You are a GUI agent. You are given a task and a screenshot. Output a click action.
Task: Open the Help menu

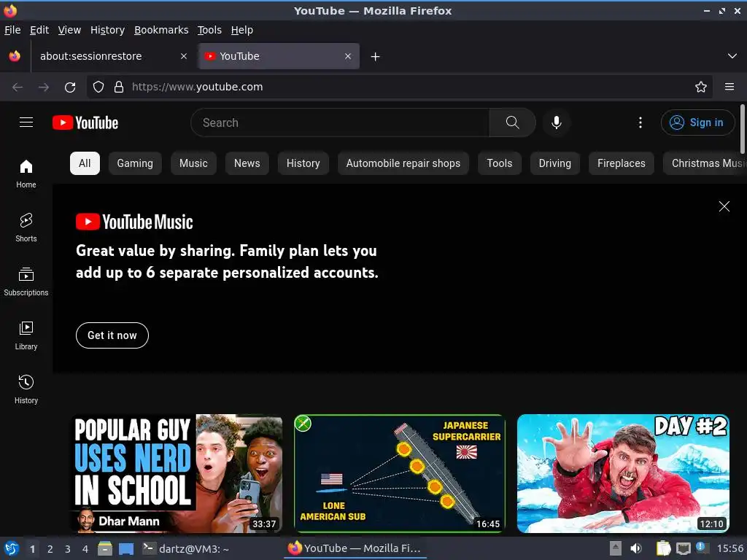pos(242,30)
